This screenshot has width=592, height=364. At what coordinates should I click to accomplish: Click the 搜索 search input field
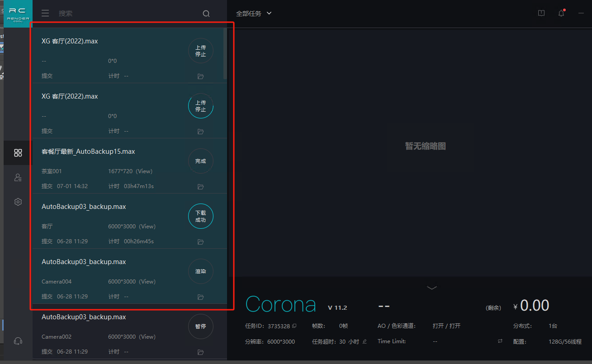point(127,14)
